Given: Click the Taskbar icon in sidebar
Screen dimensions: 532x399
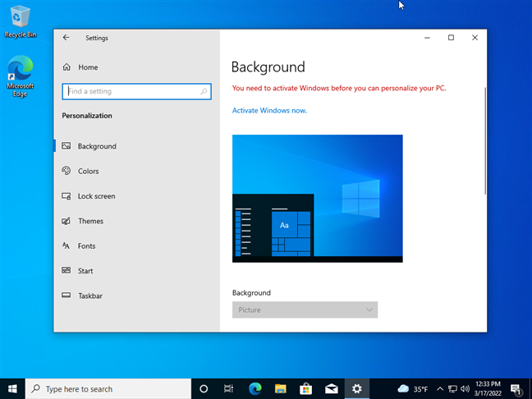Looking at the screenshot, I should click(66, 296).
